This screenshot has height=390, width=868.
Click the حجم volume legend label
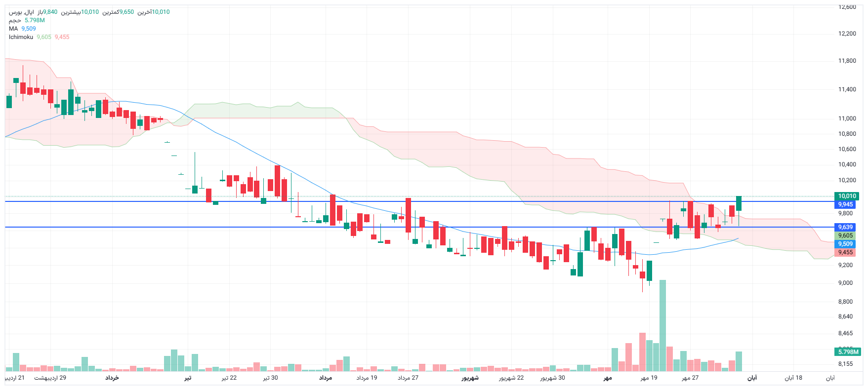(15, 20)
